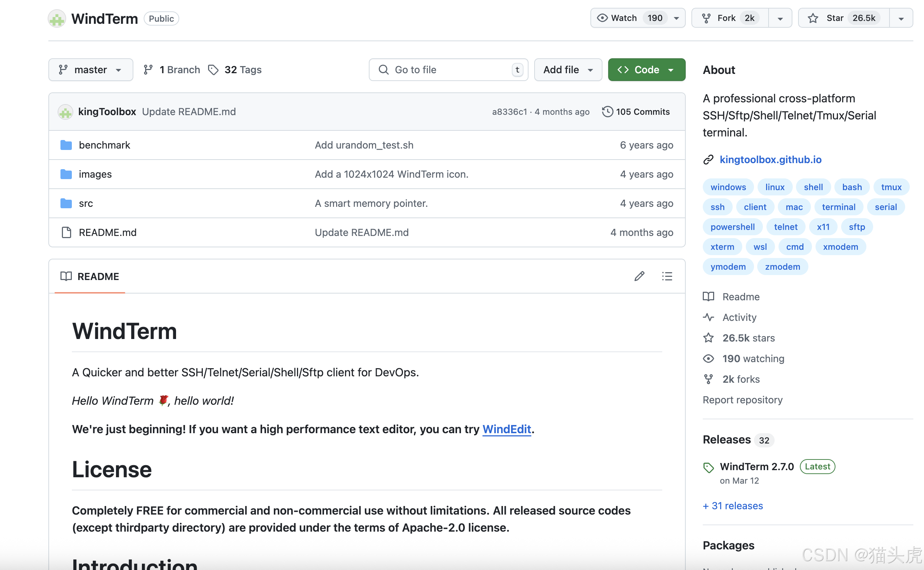Click the WindEdit hyperlink
Viewport: 924px width, 570px height.
click(x=506, y=429)
